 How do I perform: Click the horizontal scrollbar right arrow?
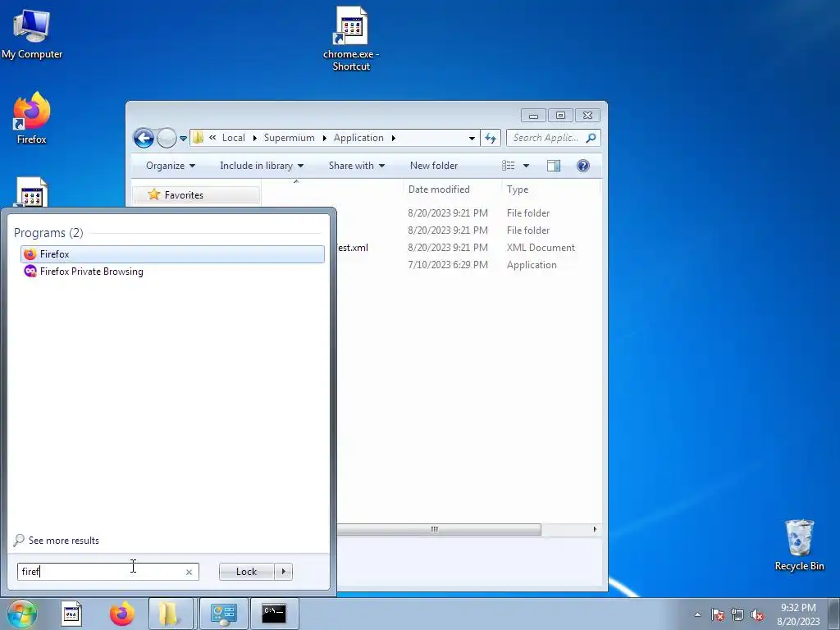coord(595,529)
